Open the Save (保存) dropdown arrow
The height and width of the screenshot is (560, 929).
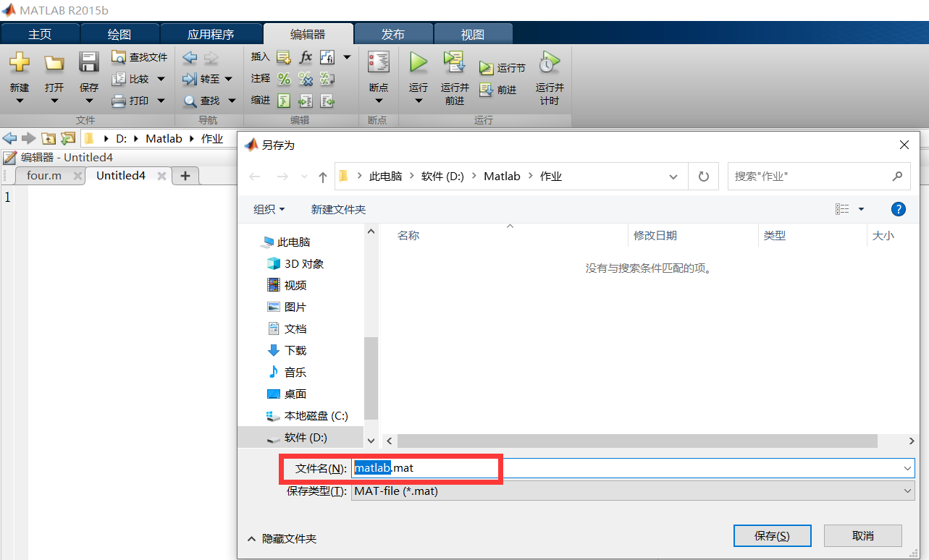[89, 101]
